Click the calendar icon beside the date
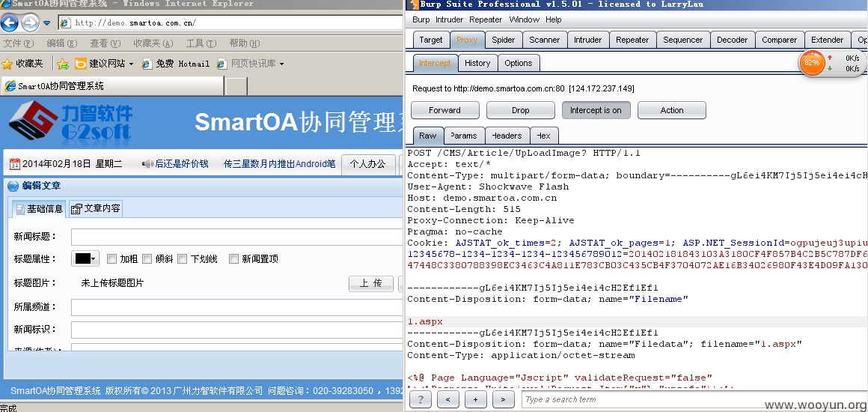868x412 pixels. (x=15, y=163)
